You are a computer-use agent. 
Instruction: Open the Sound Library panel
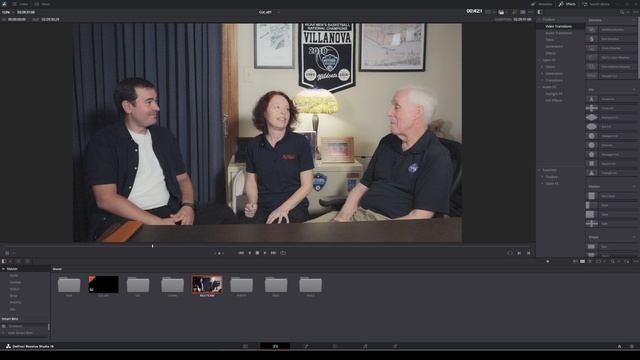click(x=596, y=4)
